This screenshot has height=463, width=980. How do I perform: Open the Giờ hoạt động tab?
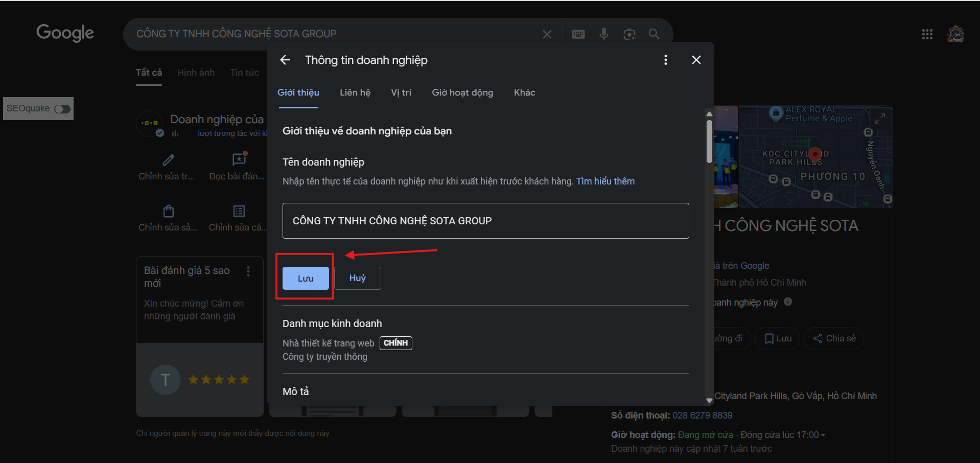tap(462, 92)
